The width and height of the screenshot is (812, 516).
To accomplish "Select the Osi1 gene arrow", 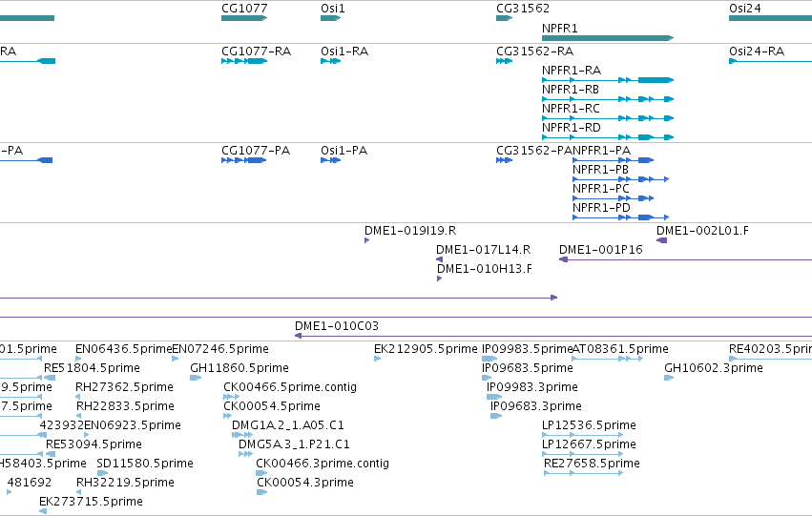I will [330, 18].
